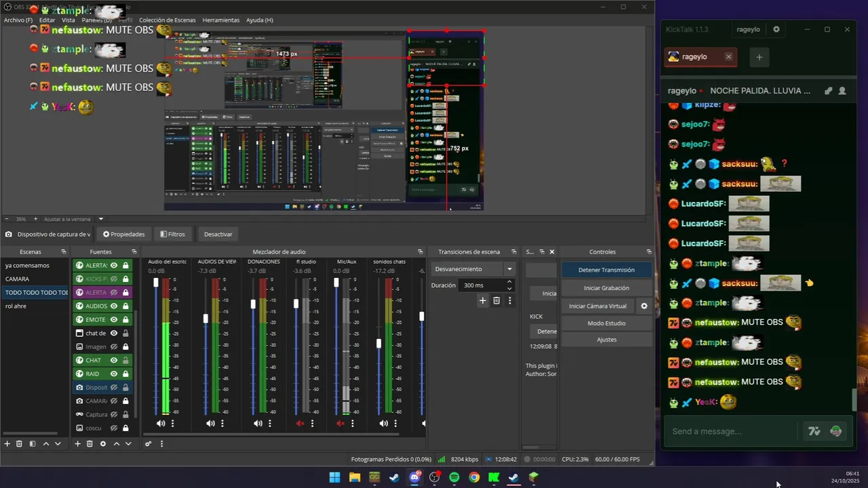Hide the CHAT source with its eye icon
Image resolution: width=868 pixels, height=488 pixels.
[x=114, y=361]
